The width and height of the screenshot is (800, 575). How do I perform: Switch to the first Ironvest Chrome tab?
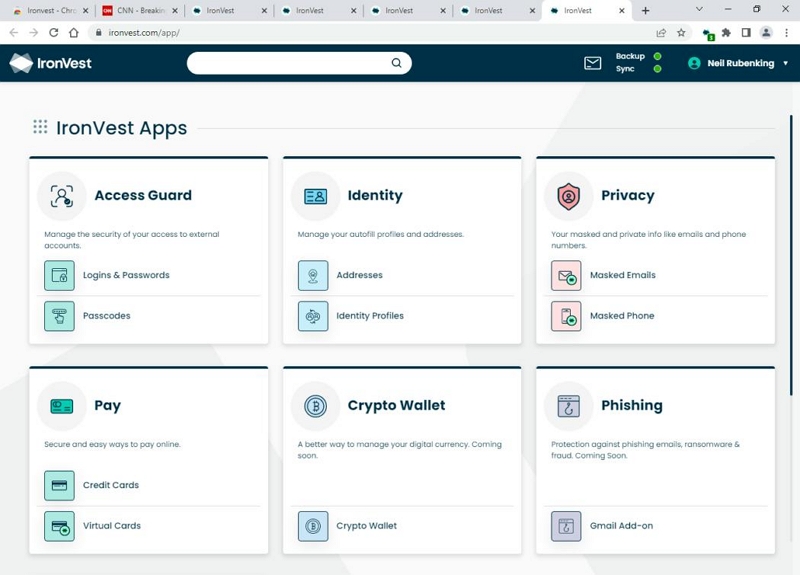51,10
